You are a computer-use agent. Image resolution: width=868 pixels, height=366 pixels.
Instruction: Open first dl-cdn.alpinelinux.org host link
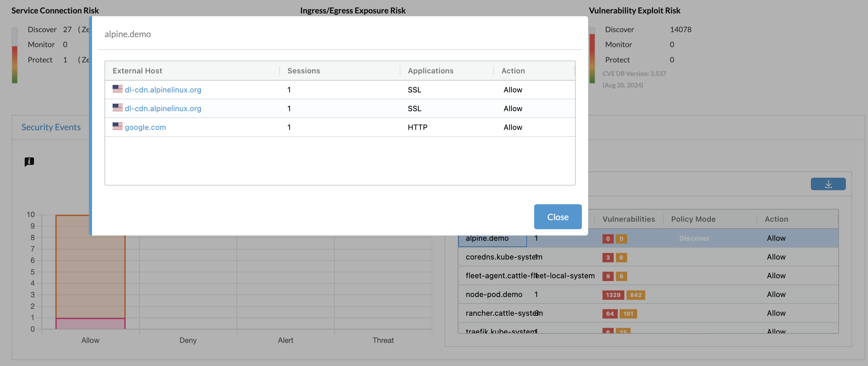[163, 90]
